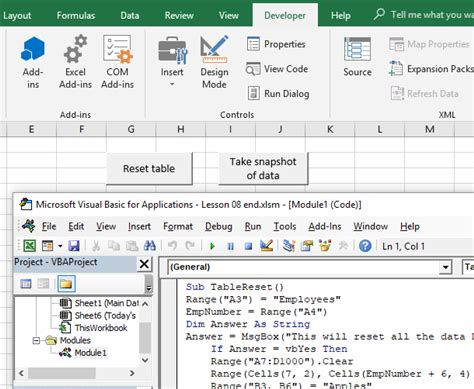The image size is (474, 389).
Task: Close the Project - VBAProject pane
Action: (x=144, y=264)
